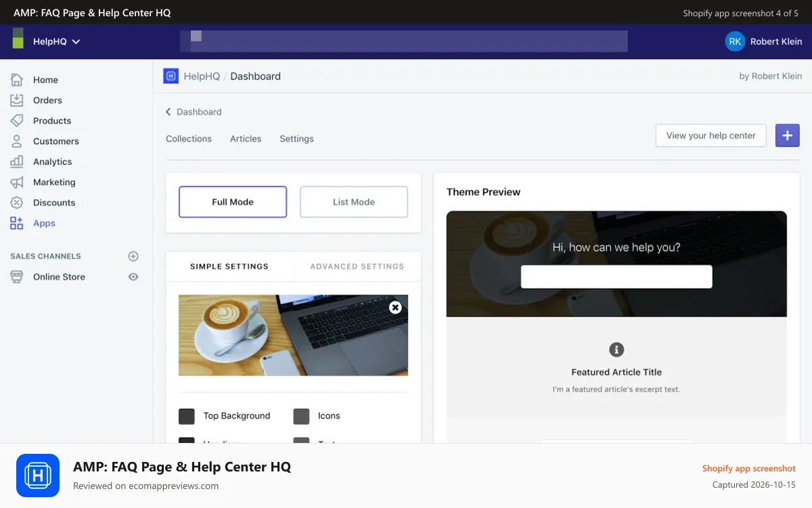Remove the coffee banner image

click(x=395, y=308)
